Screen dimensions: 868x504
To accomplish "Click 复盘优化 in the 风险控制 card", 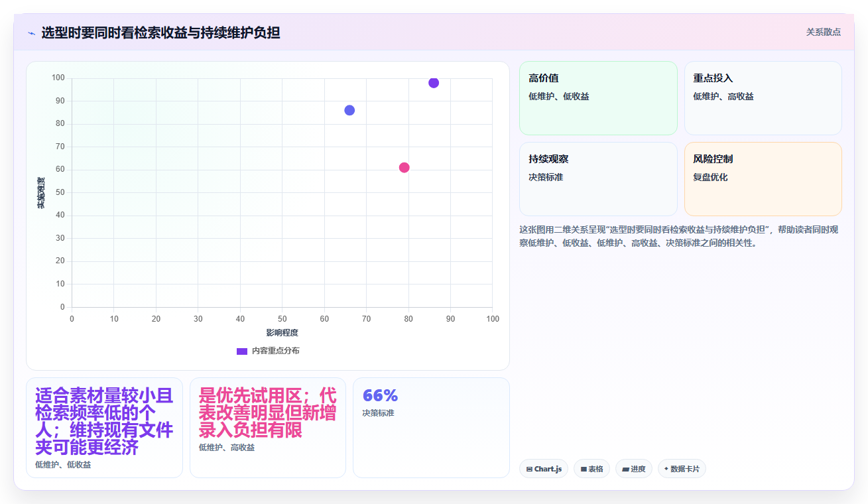I will pyautogui.click(x=710, y=178).
